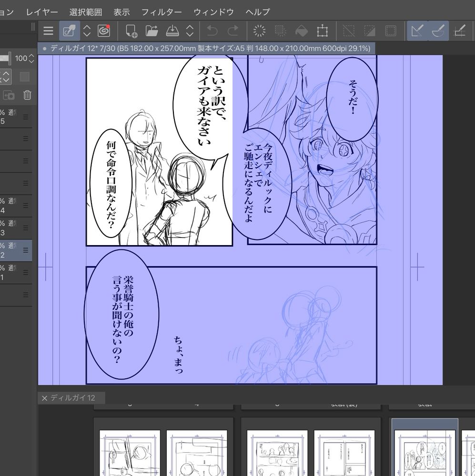
Task: Grab the handle icon on layer 3 row
Action: point(26,228)
